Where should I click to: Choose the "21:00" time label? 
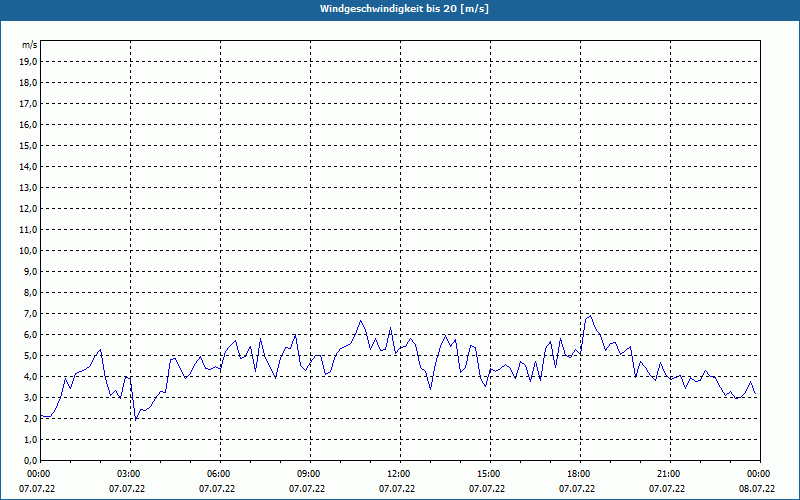pos(670,474)
